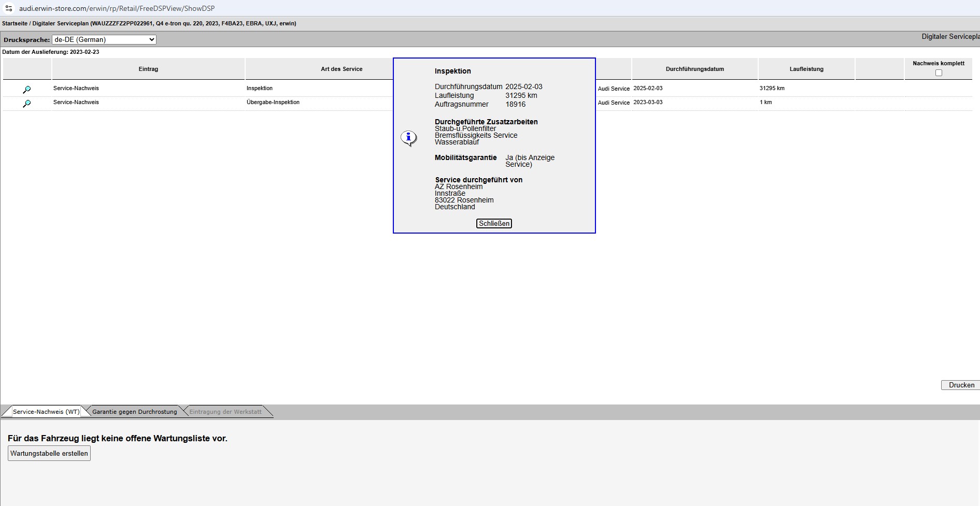Viewport: 980px width, 506px height.
Task: Select the Service-Nachweis (WT) tab
Action: 46,412
